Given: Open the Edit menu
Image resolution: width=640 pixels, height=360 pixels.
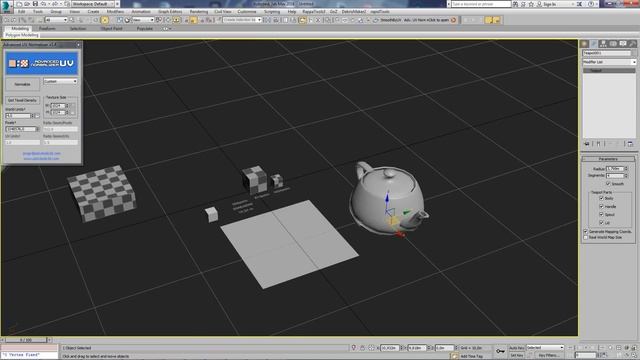Looking at the screenshot, I should pos(22,12).
